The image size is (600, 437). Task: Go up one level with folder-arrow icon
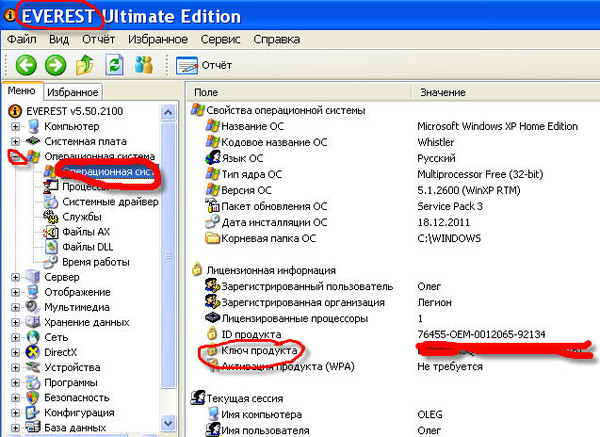pos(85,65)
